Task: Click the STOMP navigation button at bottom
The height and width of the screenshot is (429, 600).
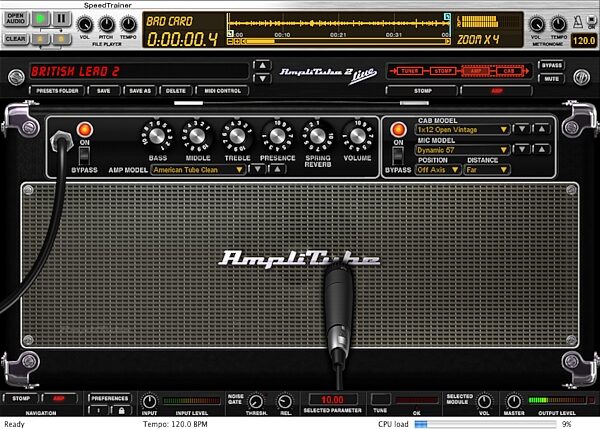Action: click(21, 398)
